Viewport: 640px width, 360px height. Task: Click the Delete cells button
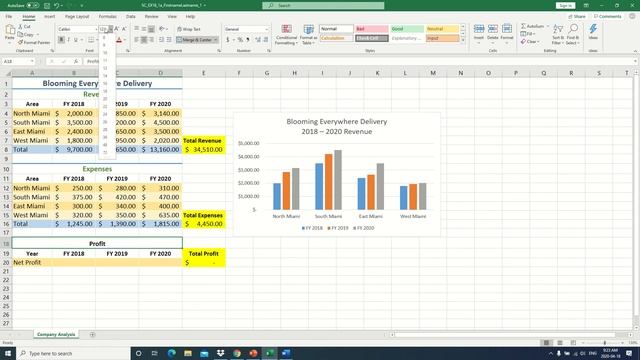pos(493,34)
